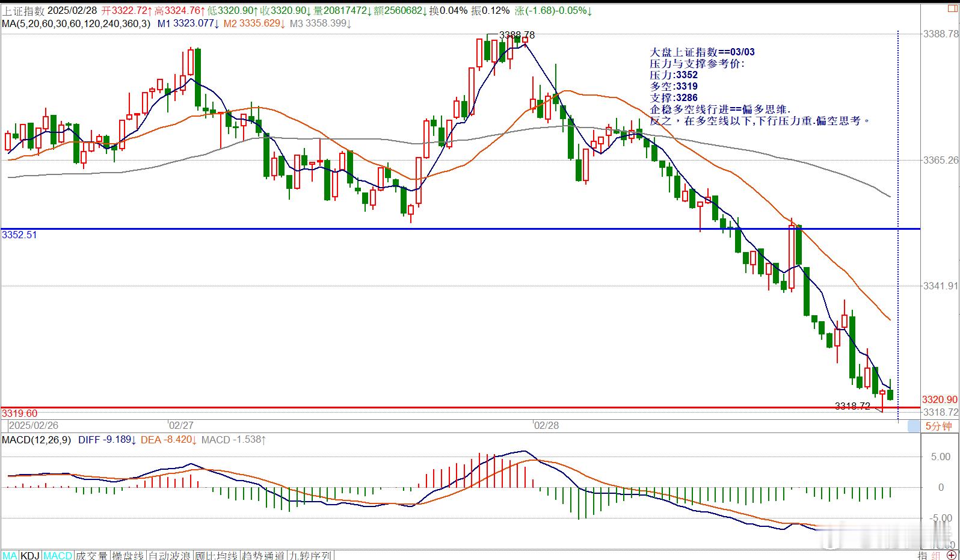Viewport: 960px width, 560px height.
Task: Open the 成交量 tab
Action: [x=91, y=555]
